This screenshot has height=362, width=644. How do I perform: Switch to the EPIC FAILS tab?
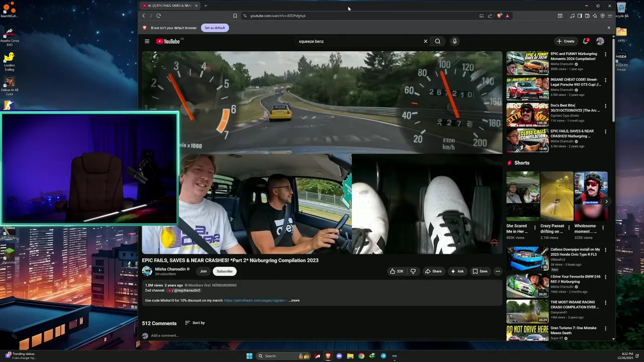click(x=170, y=6)
